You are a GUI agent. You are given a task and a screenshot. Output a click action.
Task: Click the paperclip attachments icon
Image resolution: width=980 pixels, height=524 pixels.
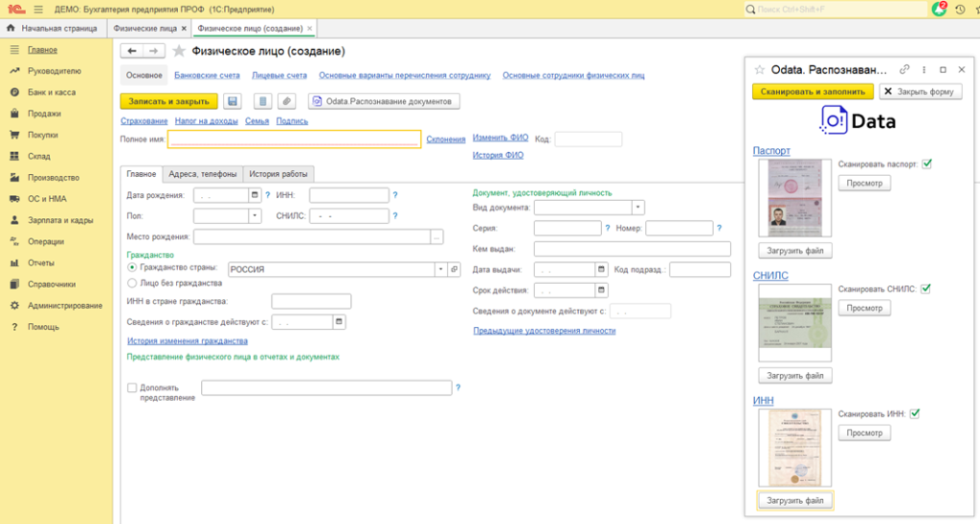pos(287,101)
